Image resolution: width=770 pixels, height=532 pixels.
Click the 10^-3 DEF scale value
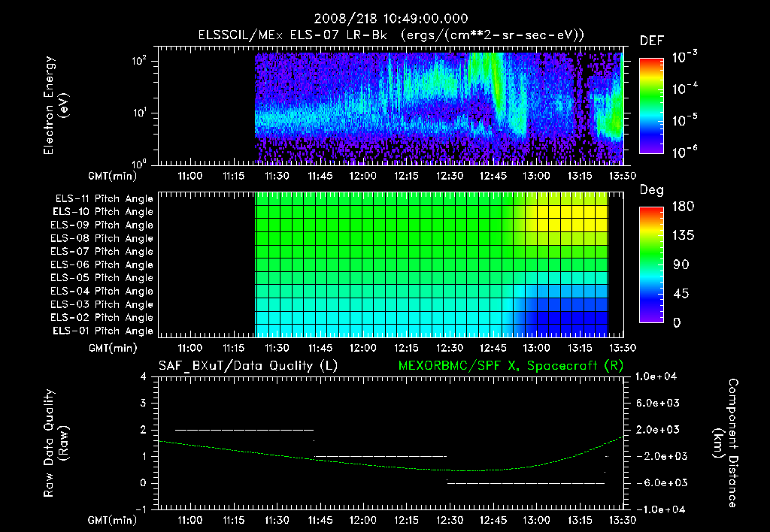point(684,57)
